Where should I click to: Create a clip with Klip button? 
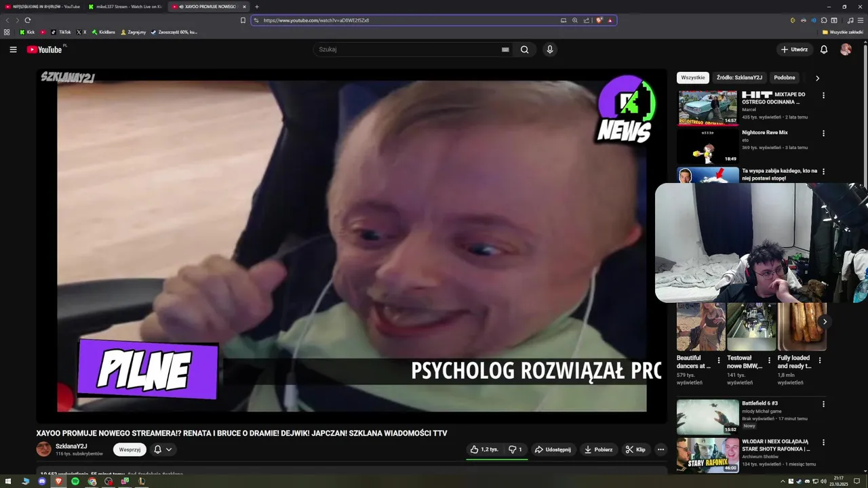pyautogui.click(x=635, y=449)
